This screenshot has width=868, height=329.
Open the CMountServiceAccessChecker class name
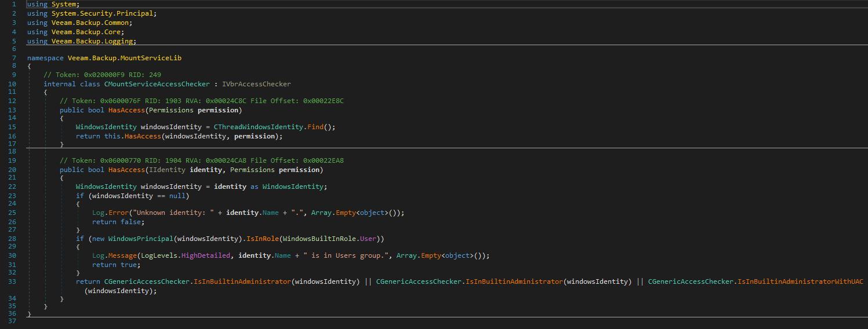(x=157, y=84)
